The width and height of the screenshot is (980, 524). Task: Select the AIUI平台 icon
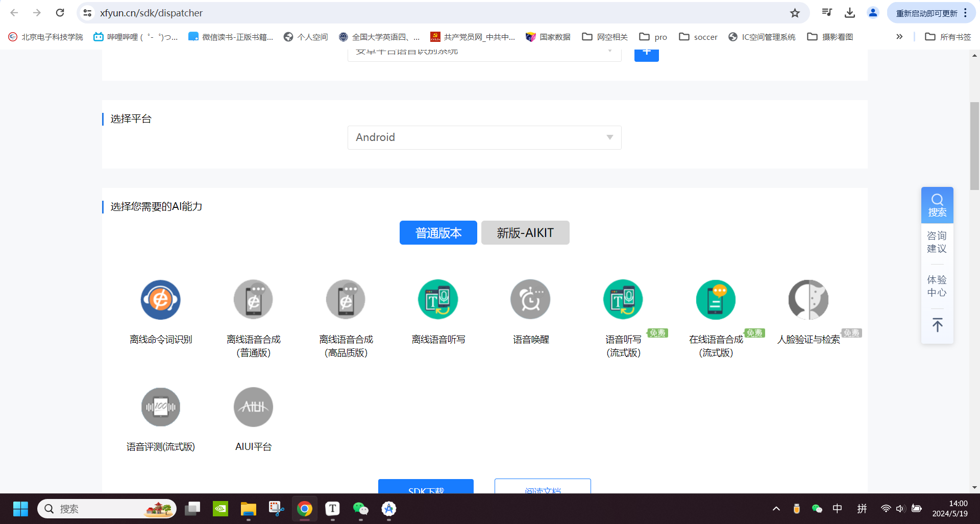click(253, 407)
